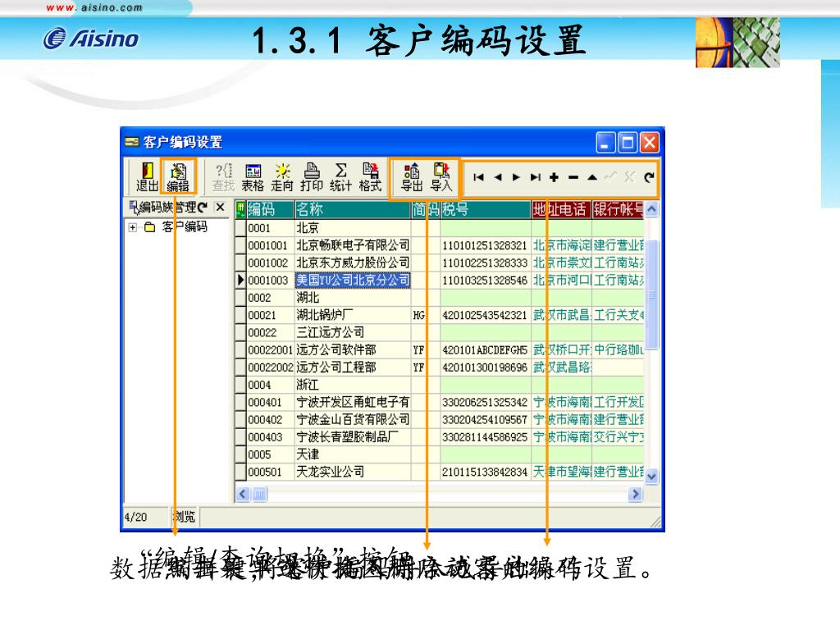Go to next record navigator arrow
Image resolution: width=840 pixels, height=630 pixels.
[x=517, y=177]
